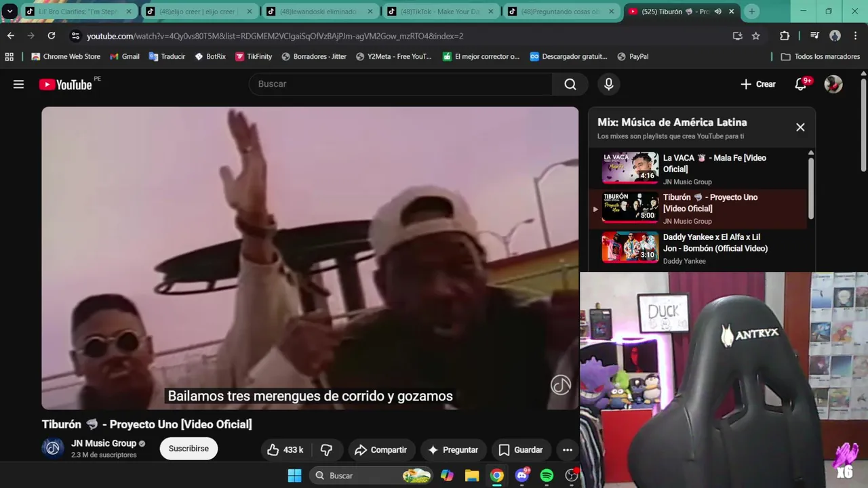Open File Explorer from the taskbar

(x=472, y=476)
